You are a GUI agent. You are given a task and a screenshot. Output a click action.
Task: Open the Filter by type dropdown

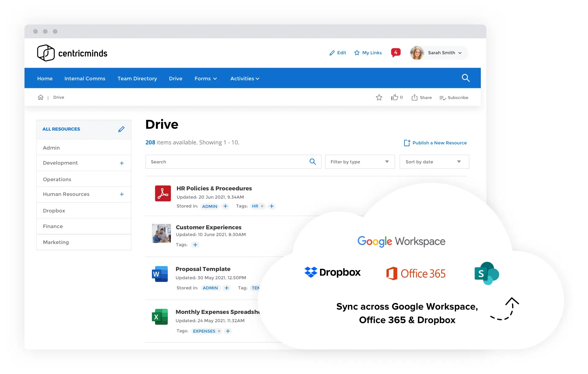360,162
